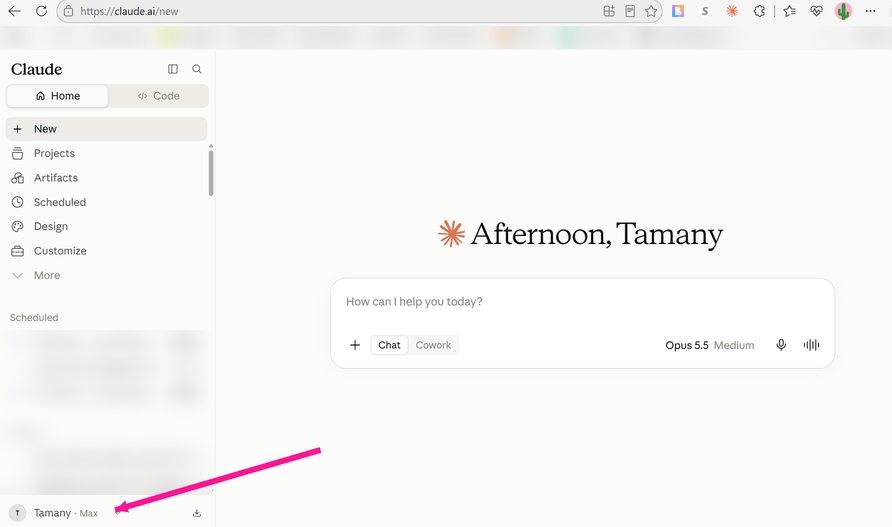This screenshot has height=527, width=892.
Task: Open the Opus 5.5 Medium model selector
Action: click(709, 345)
